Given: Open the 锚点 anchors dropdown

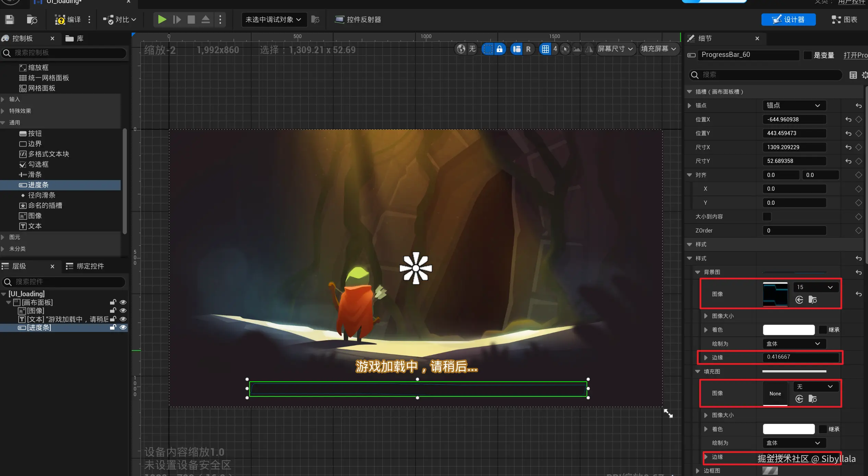Looking at the screenshot, I should 794,106.
